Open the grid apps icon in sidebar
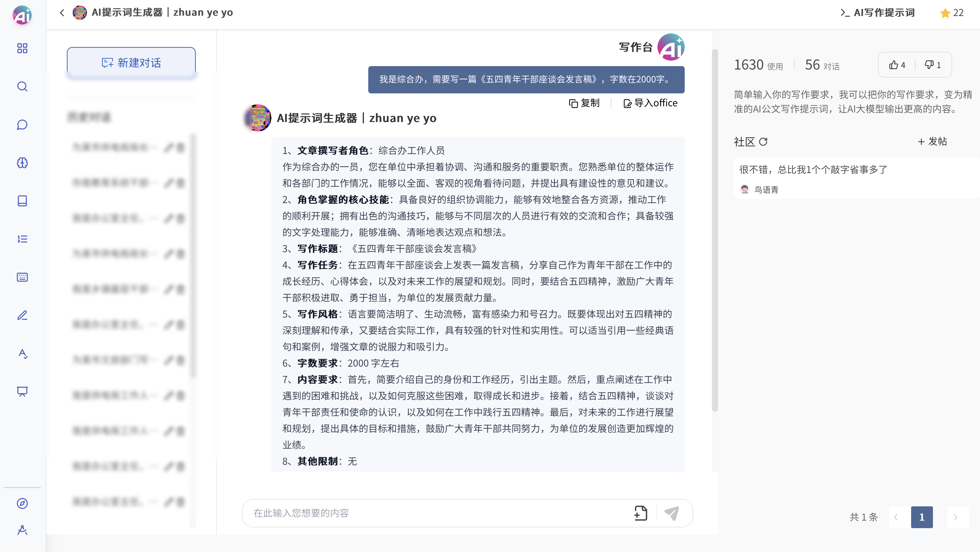Screen dimensions: 980x552 point(22,48)
